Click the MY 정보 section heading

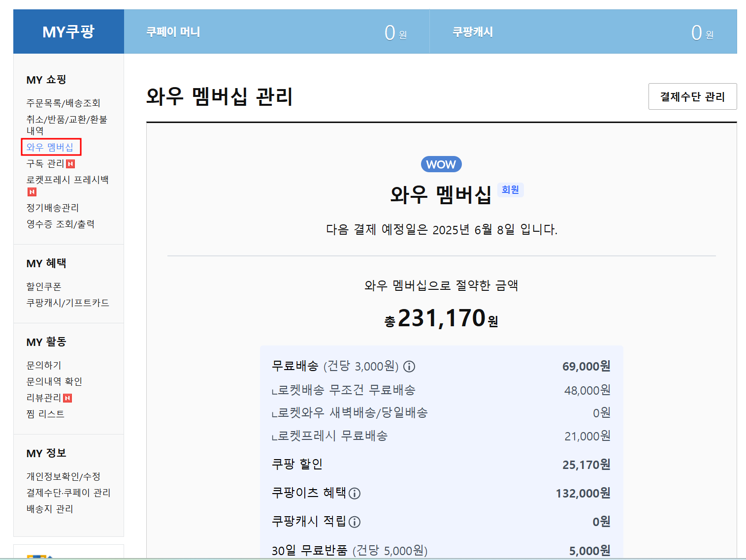click(46, 453)
